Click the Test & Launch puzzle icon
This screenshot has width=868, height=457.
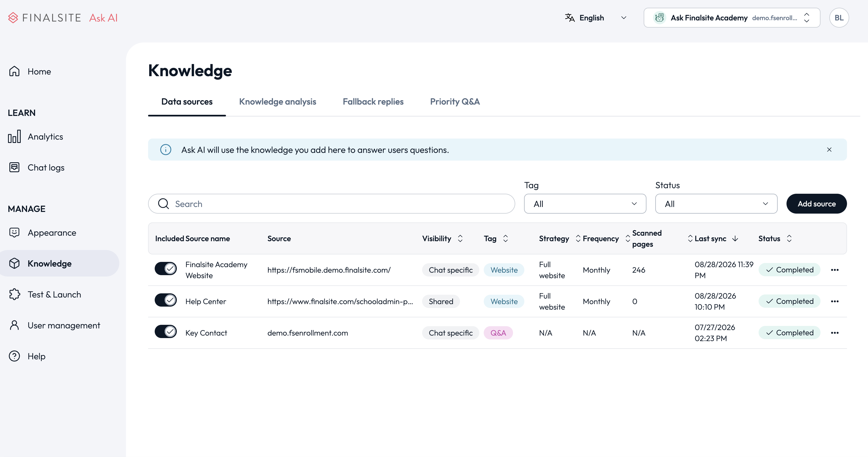coord(14,294)
